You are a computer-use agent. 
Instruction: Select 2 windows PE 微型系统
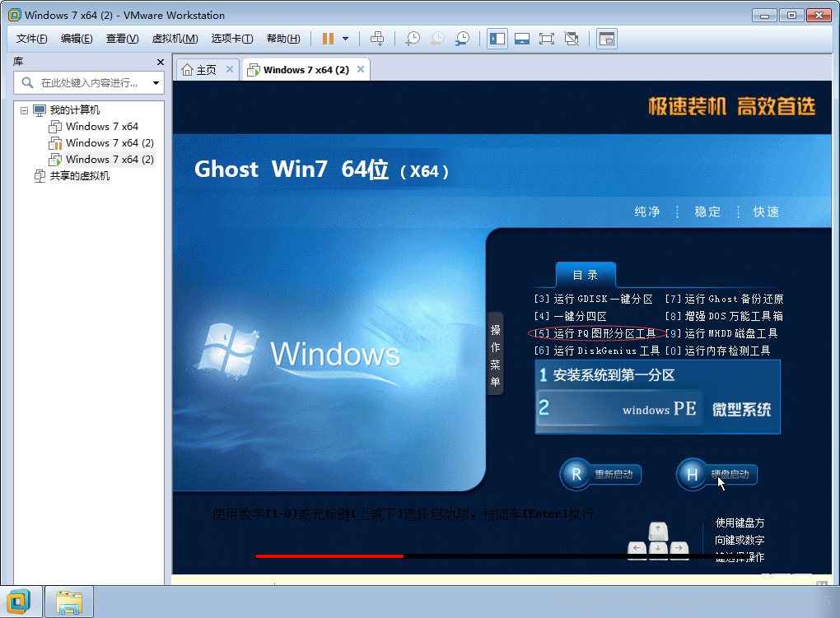click(658, 409)
